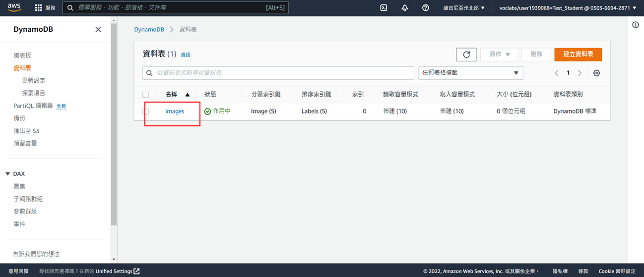Open PartiQL 編輯器 in the sidebar
The width and height of the screenshot is (644, 277).
point(33,106)
